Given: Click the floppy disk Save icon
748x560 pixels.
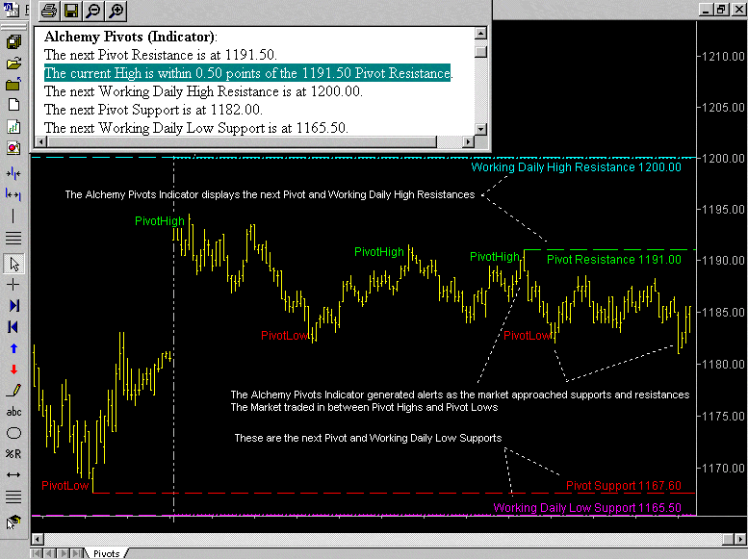Looking at the screenshot, I should click(71, 10).
